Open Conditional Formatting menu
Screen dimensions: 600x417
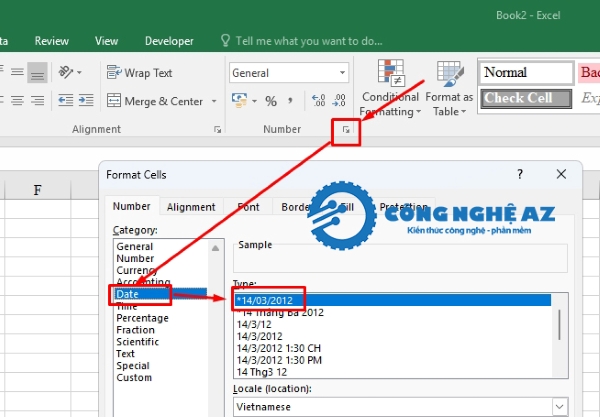point(390,88)
